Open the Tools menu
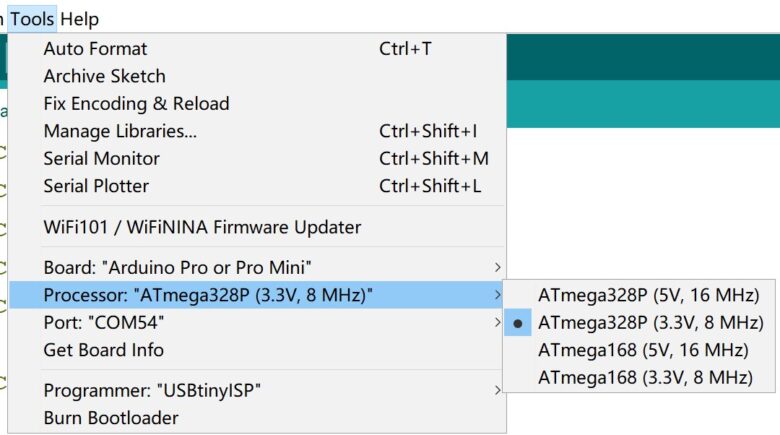This screenshot has width=780, height=435. tap(32, 19)
